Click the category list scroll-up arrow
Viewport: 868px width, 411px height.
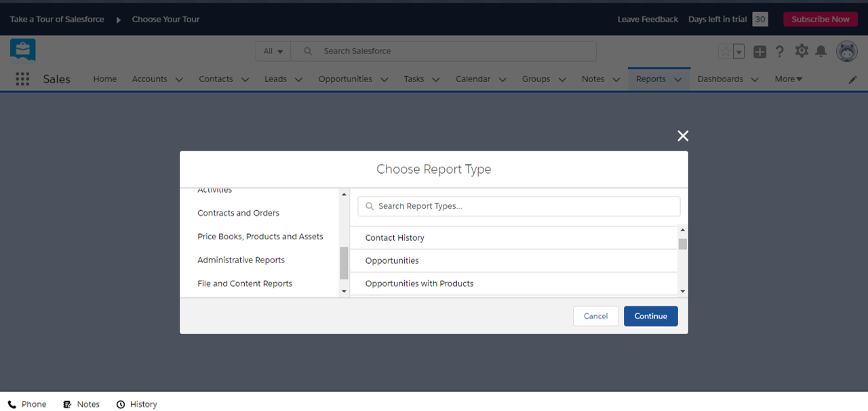point(344,195)
